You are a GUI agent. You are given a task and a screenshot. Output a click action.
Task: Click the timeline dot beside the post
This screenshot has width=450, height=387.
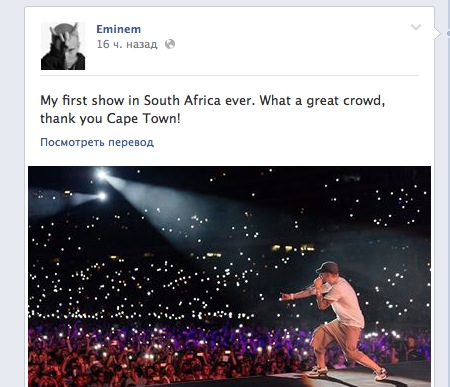click(448, 33)
